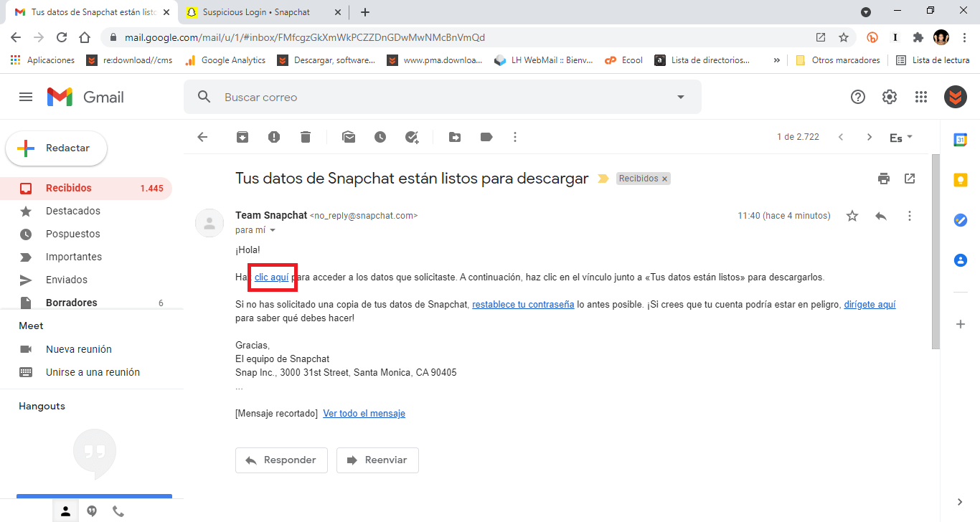
Task: Reload the page in Chrome
Action: coord(62,37)
